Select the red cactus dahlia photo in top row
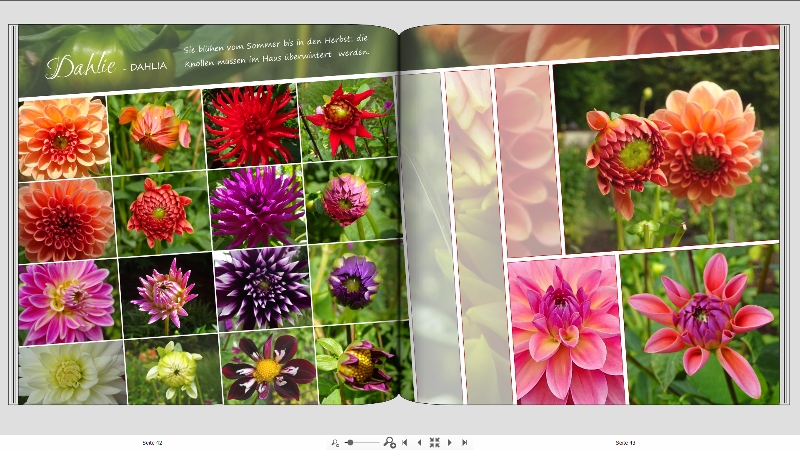Screen dimensions: 800x450 coord(250,125)
